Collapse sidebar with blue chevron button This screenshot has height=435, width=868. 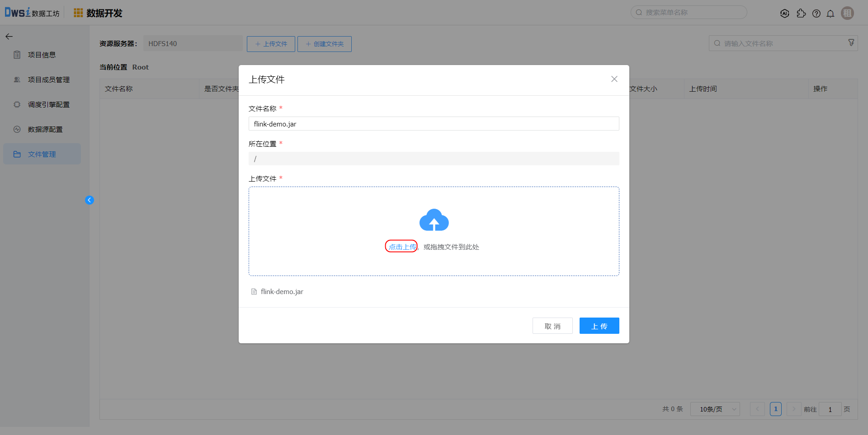90,200
